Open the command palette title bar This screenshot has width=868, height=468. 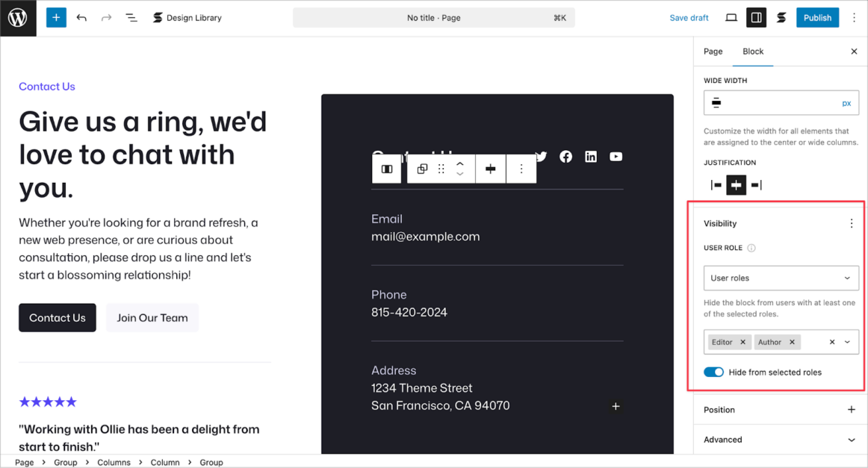click(433, 18)
